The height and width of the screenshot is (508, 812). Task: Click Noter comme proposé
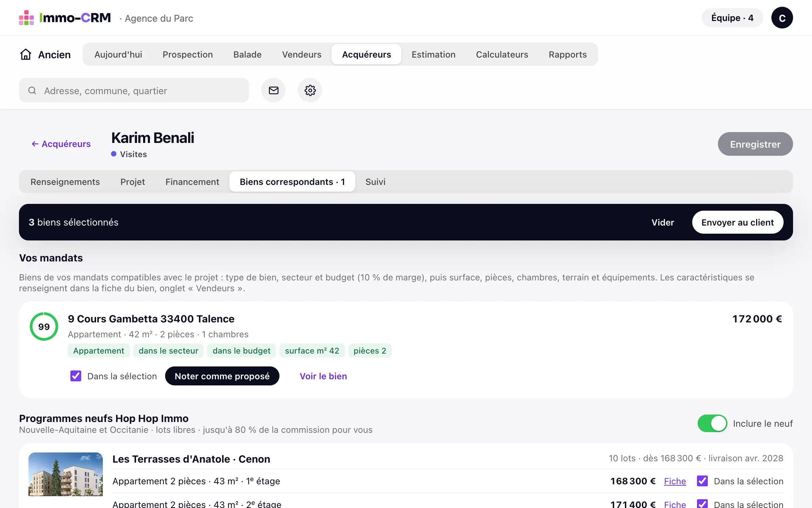(222, 376)
